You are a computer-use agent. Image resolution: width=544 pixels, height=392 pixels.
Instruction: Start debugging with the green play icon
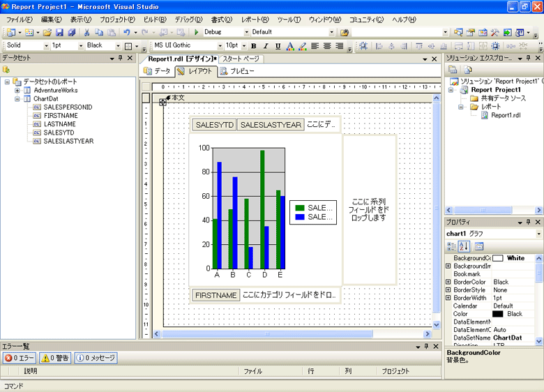[x=197, y=32]
